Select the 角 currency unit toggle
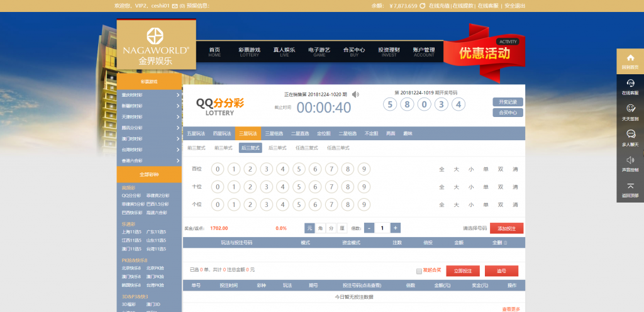The image size is (644, 312). point(320,228)
